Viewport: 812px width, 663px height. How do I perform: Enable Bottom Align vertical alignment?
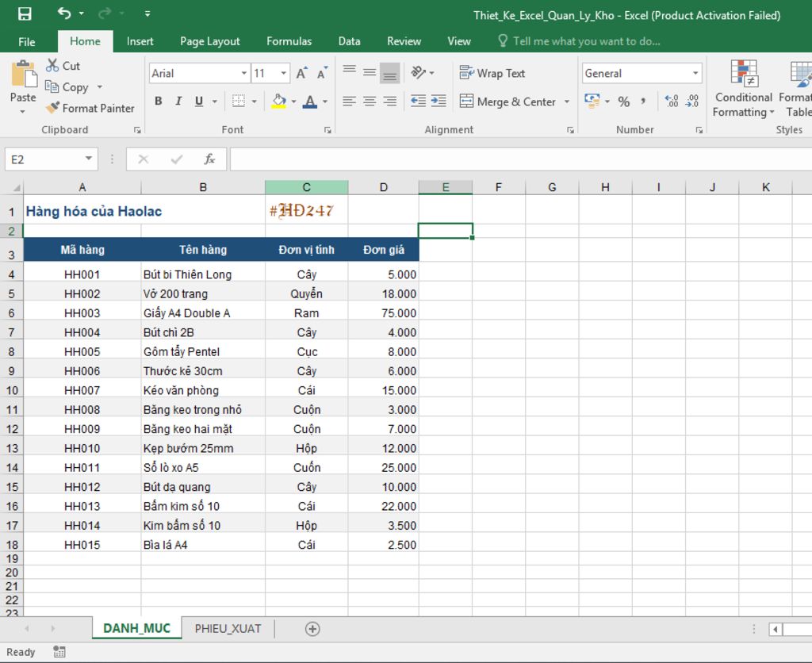tap(390, 73)
